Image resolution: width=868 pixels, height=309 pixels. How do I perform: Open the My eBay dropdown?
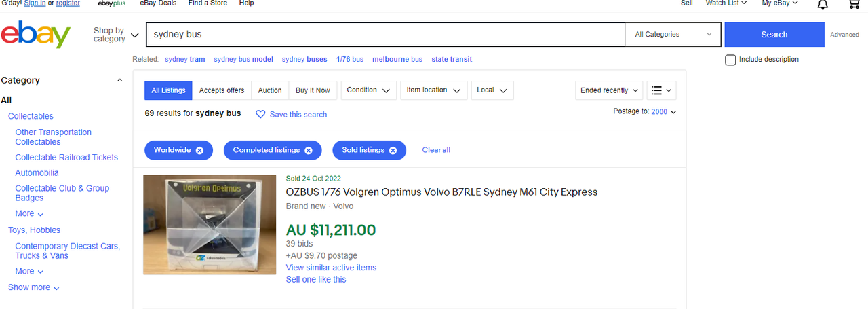(x=780, y=3)
